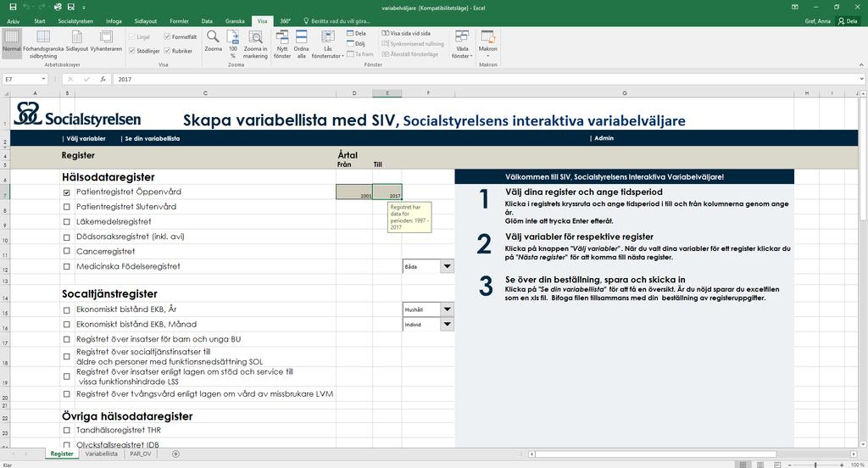
Task: Click the Dela share button
Action: 848,21
